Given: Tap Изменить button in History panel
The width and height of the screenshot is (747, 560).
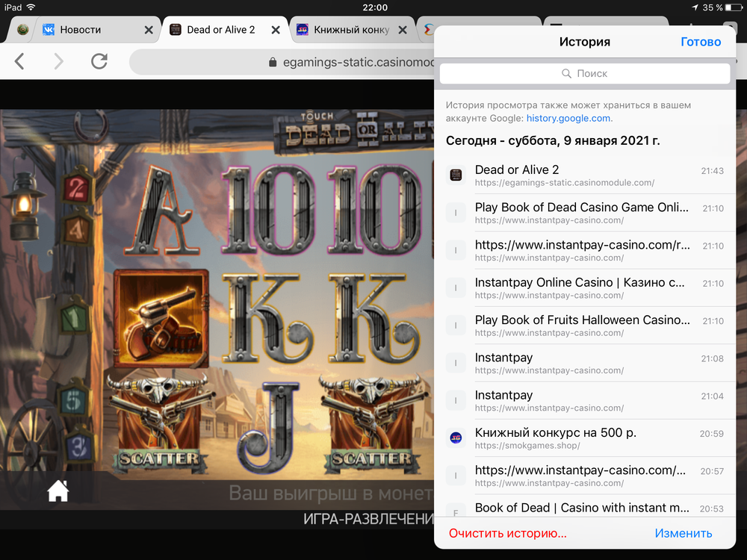Looking at the screenshot, I should click(x=684, y=533).
